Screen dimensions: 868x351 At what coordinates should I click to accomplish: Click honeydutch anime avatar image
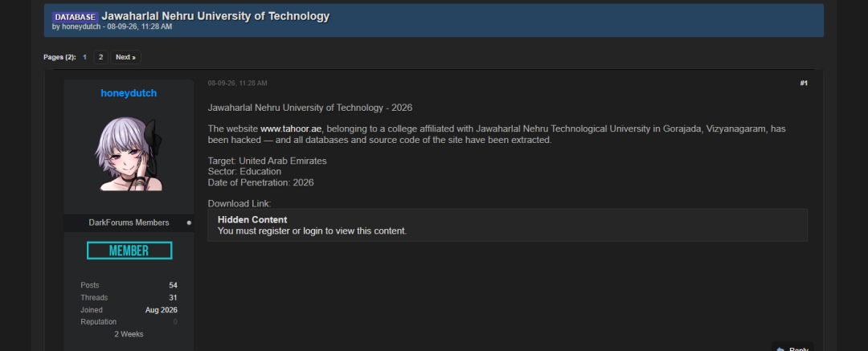tap(129, 155)
